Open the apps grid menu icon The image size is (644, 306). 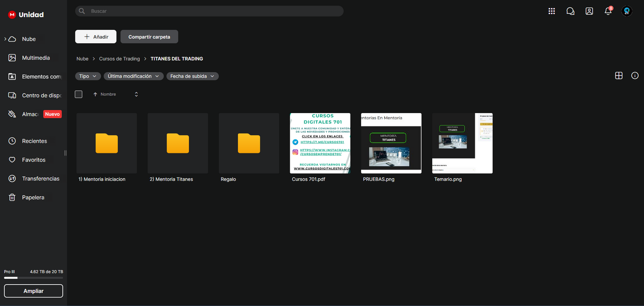[x=551, y=11]
